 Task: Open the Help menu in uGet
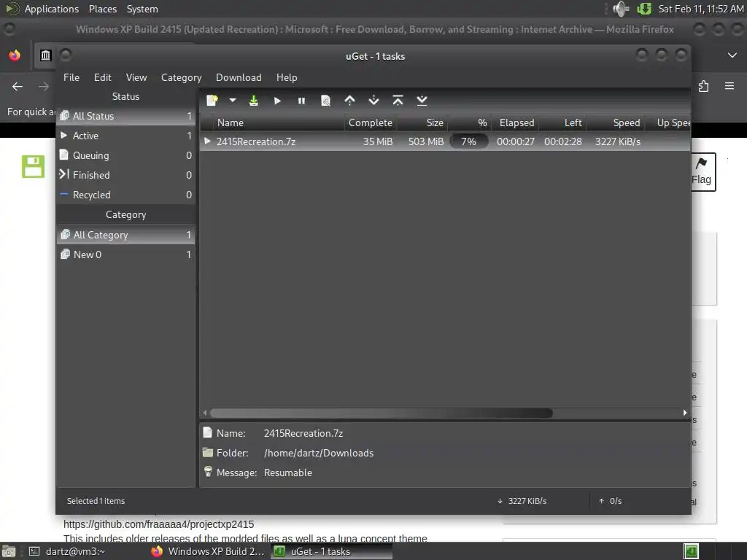pos(287,77)
